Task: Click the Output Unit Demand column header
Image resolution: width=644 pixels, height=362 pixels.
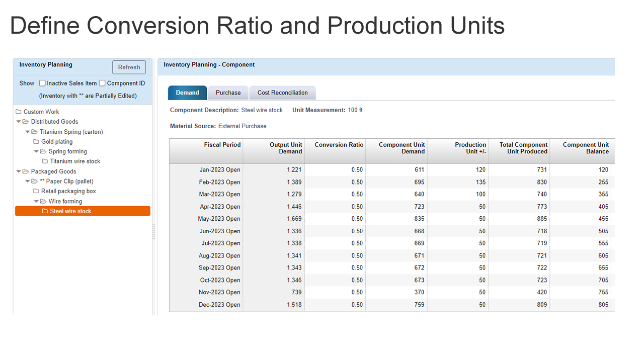Action: pyautogui.click(x=274, y=151)
